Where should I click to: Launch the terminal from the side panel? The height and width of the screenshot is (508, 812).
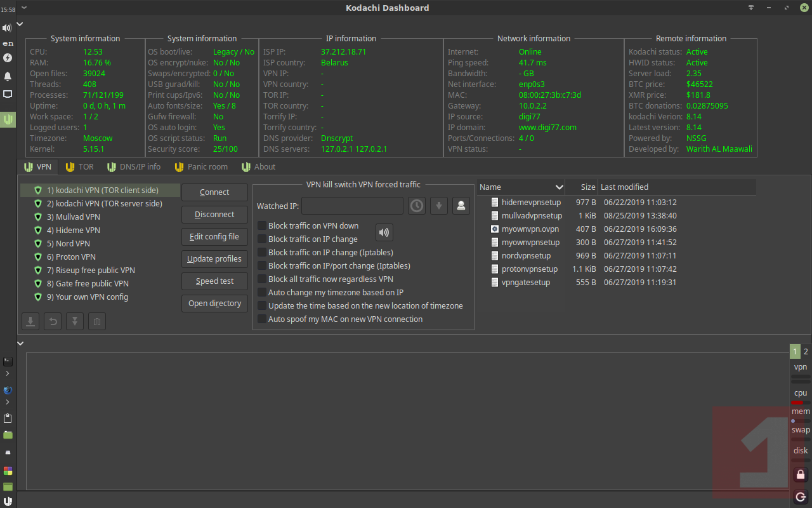click(x=8, y=361)
